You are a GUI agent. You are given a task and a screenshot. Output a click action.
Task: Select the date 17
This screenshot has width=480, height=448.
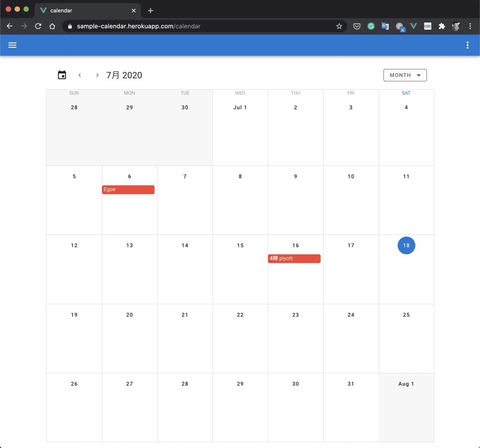351,245
